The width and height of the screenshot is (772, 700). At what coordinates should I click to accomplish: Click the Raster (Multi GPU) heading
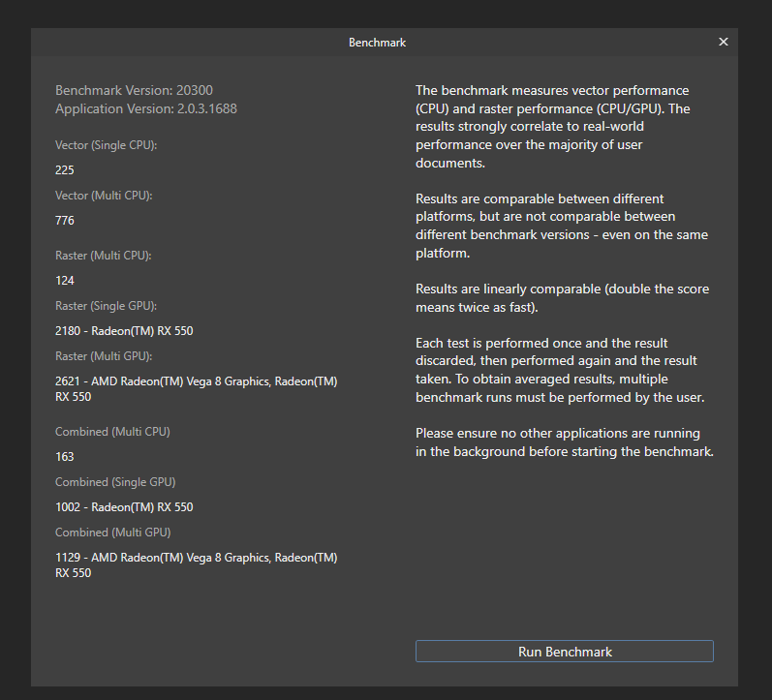104,356
